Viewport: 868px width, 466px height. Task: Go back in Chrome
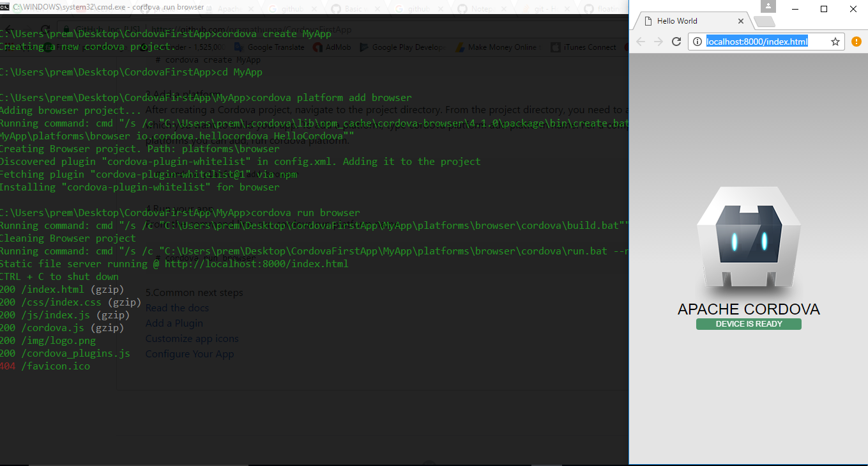641,42
